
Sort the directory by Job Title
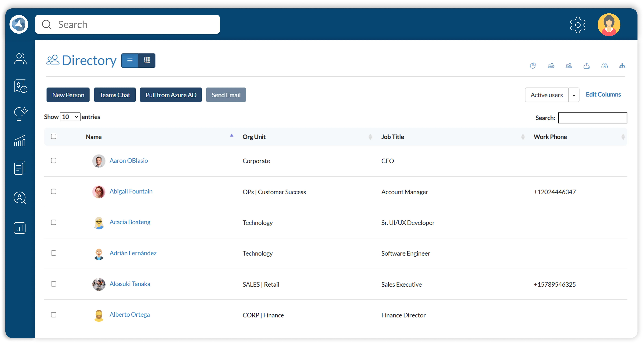(x=392, y=137)
